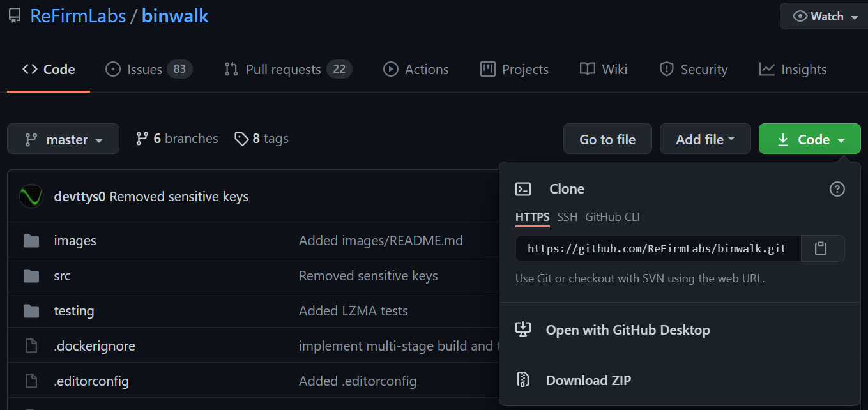Switch to the Security tab
Screen dimensions: 868x410
693,70
